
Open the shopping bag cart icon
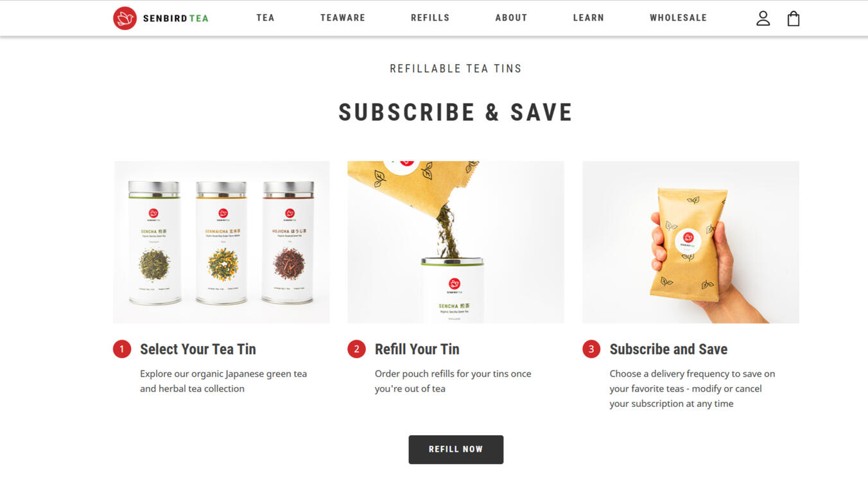[794, 18]
